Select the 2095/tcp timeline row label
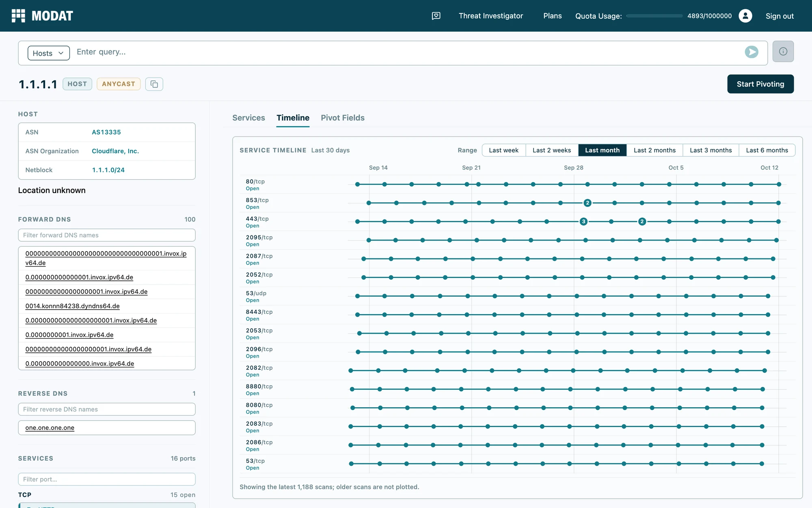This screenshot has height=508, width=812. 259,241
